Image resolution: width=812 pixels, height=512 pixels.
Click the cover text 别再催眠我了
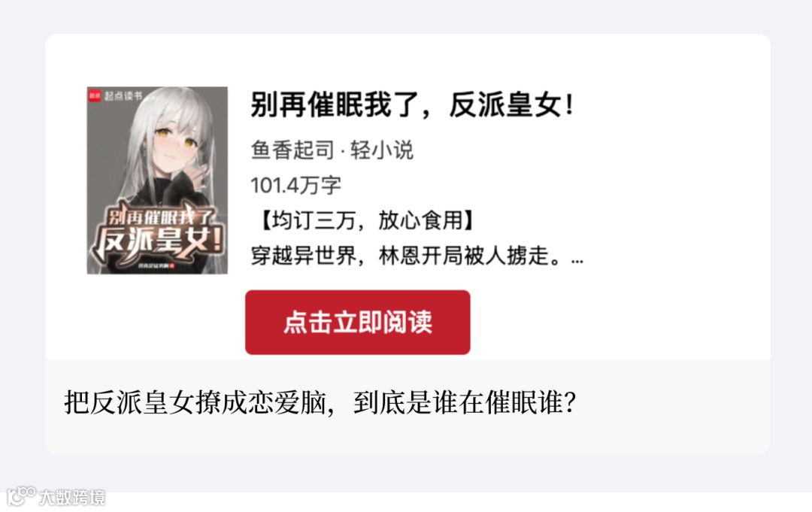tap(159, 217)
